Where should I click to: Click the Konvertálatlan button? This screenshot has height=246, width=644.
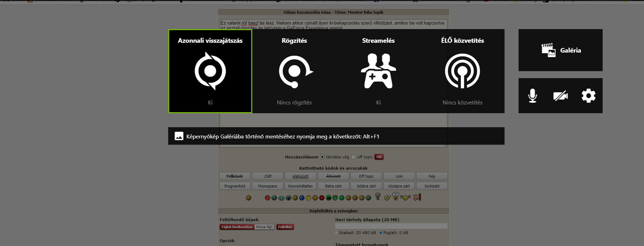tap(301, 186)
